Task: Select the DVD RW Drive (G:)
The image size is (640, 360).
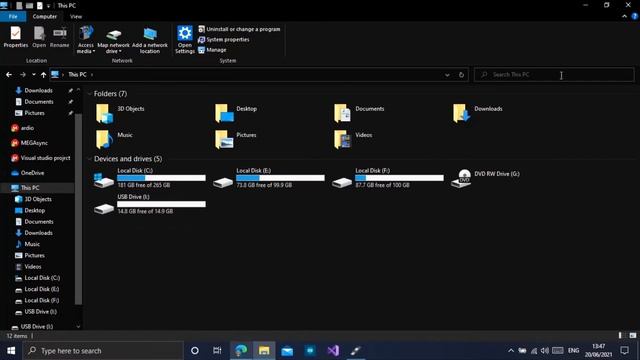Action: [x=486, y=178]
